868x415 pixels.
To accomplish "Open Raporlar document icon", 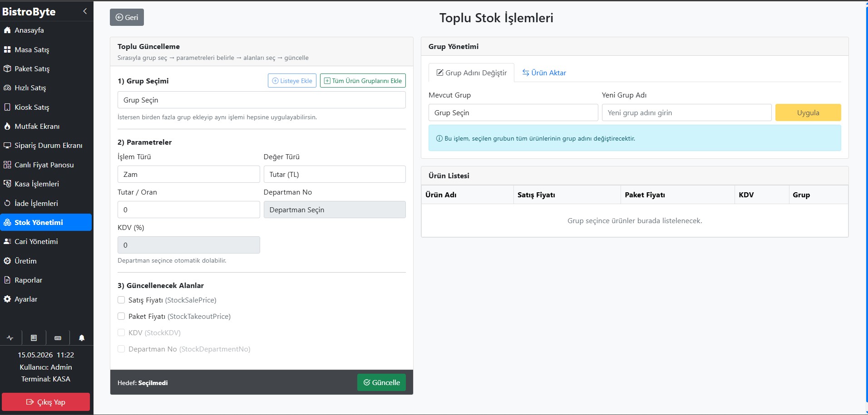I will click(x=7, y=280).
